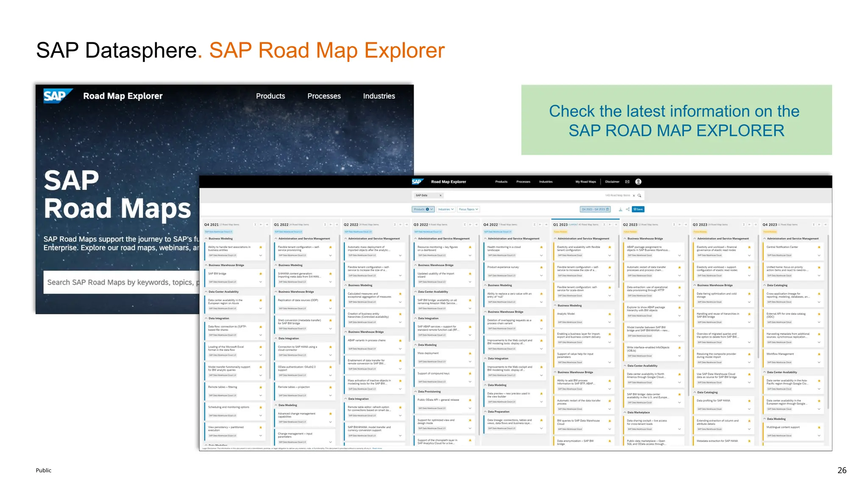
Task: Click the Q4 2021 - Q4 2023 date range picker
Action: pyautogui.click(x=595, y=209)
